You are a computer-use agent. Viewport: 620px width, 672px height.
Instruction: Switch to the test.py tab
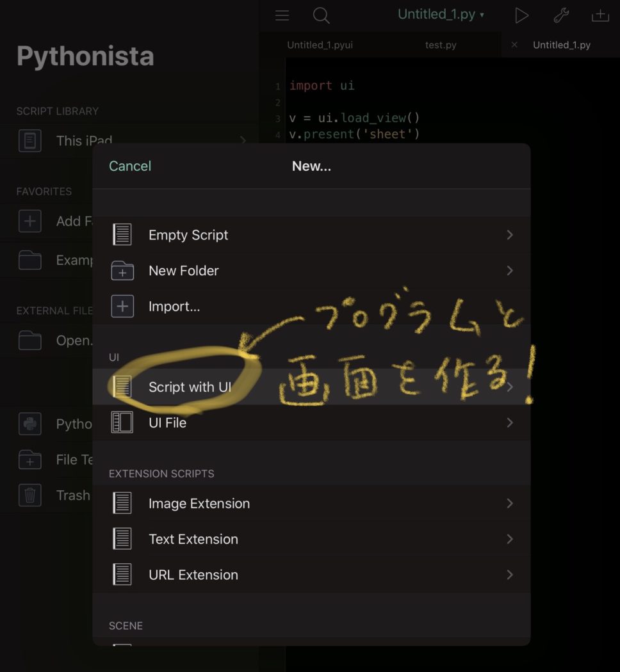(x=441, y=45)
